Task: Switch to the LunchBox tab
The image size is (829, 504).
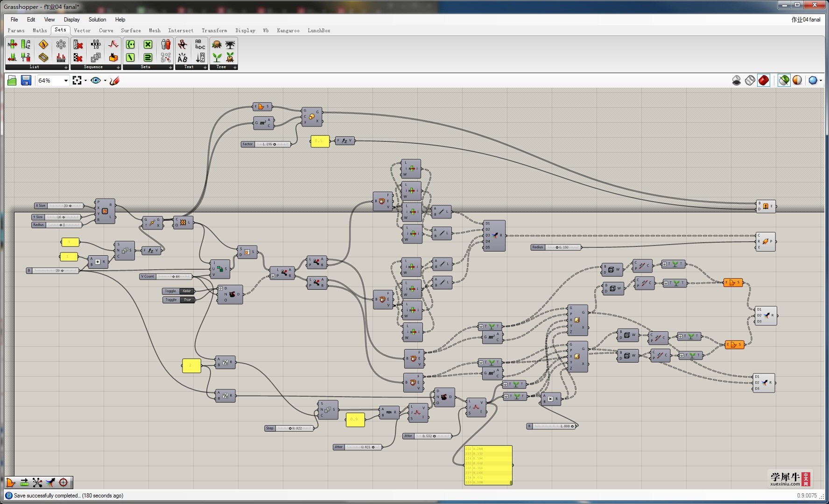Action: tap(319, 30)
